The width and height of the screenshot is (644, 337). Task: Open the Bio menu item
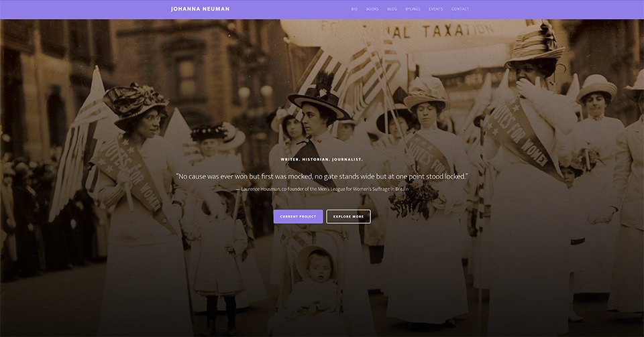click(x=354, y=9)
